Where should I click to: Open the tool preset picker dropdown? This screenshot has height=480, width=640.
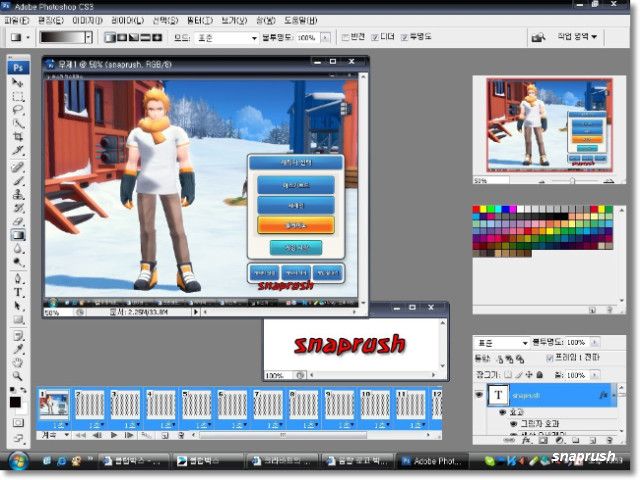tap(28, 38)
